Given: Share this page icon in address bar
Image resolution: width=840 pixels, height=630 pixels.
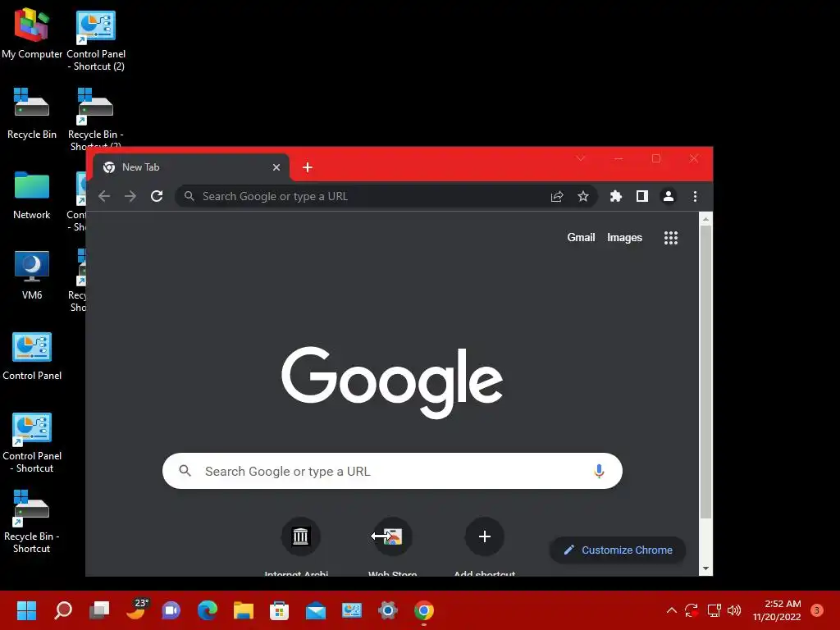Looking at the screenshot, I should 557,197.
